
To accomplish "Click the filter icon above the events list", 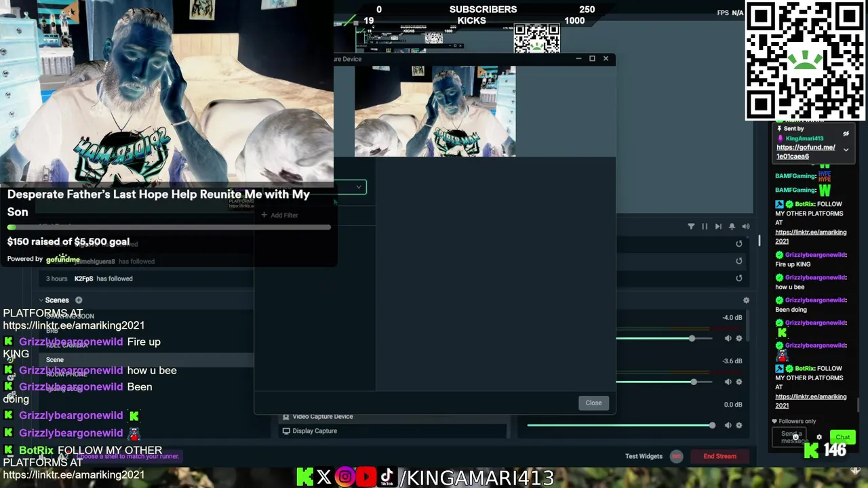I will pos(691,226).
